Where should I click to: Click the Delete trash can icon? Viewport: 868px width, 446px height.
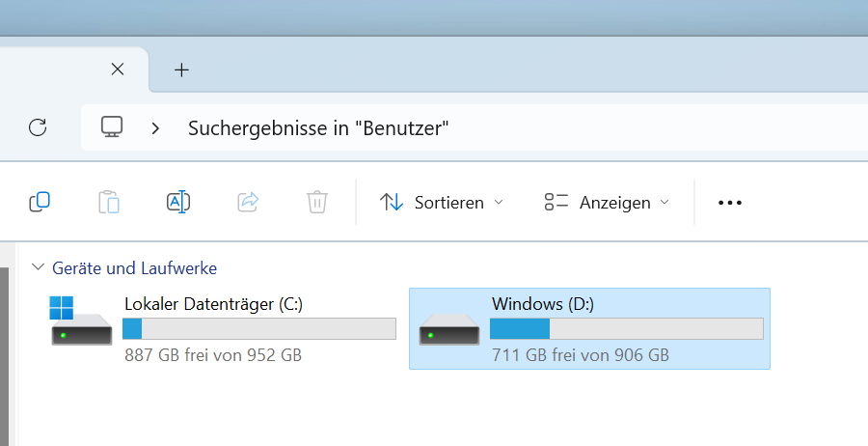(317, 202)
